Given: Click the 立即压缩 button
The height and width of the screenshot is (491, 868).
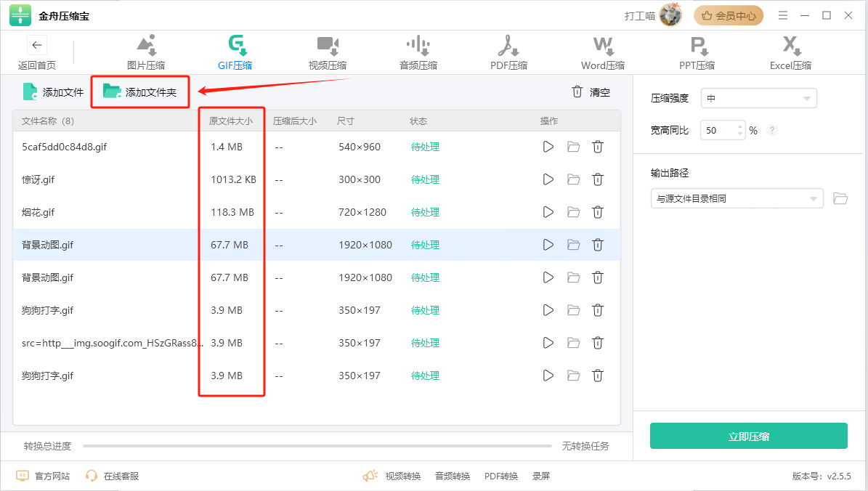Looking at the screenshot, I should pos(748,436).
